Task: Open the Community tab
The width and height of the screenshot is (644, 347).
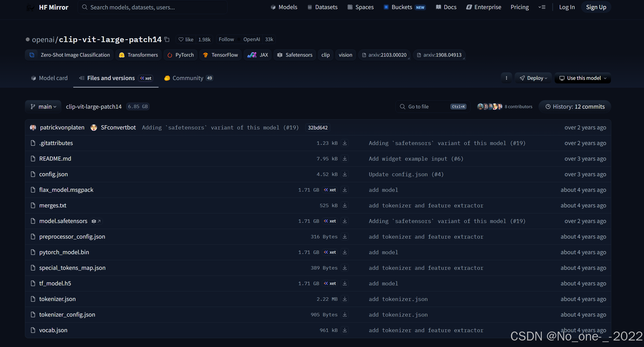Action: click(x=188, y=78)
